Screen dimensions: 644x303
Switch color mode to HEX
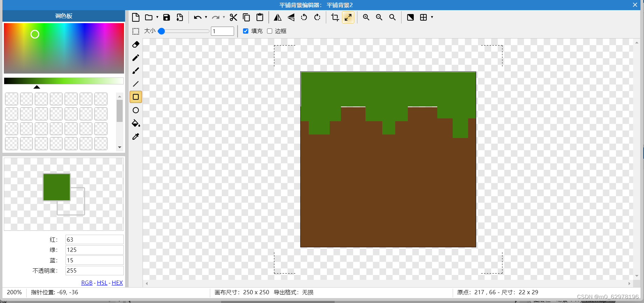coord(117,283)
